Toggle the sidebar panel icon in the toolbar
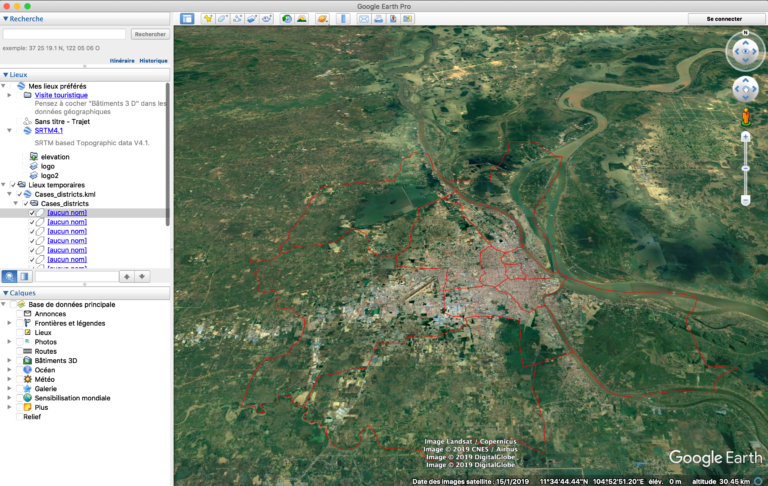This screenshot has height=486, width=768. click(x=187, y=19)
